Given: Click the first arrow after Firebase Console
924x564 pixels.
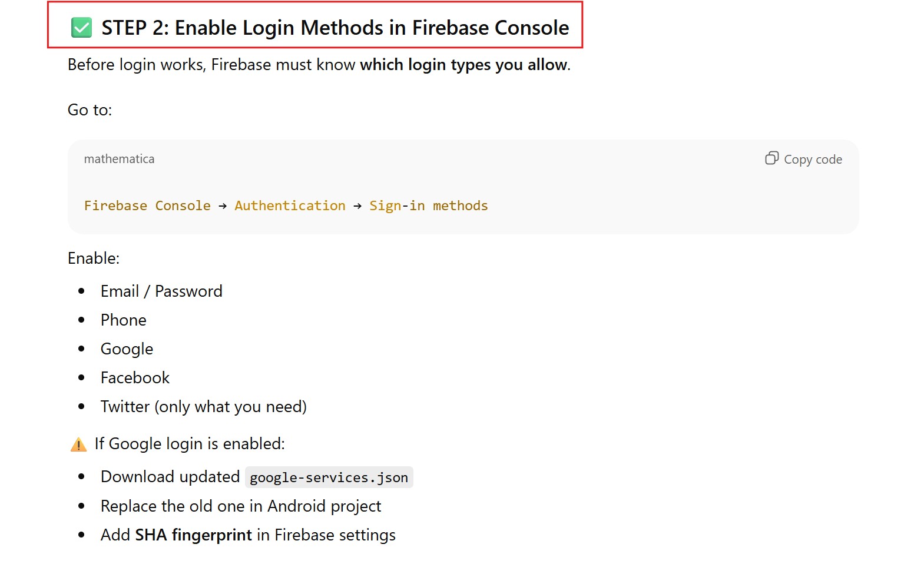Looking at the screenshot, I should [223, 206].
